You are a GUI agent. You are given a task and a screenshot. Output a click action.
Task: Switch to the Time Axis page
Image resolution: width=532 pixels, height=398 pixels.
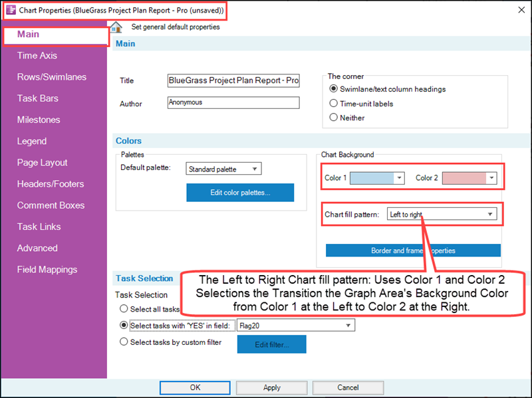tap(38, 56)
